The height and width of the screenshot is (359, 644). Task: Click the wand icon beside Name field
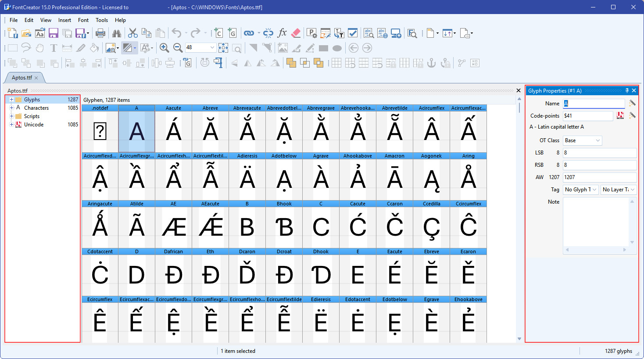(632, 103)
